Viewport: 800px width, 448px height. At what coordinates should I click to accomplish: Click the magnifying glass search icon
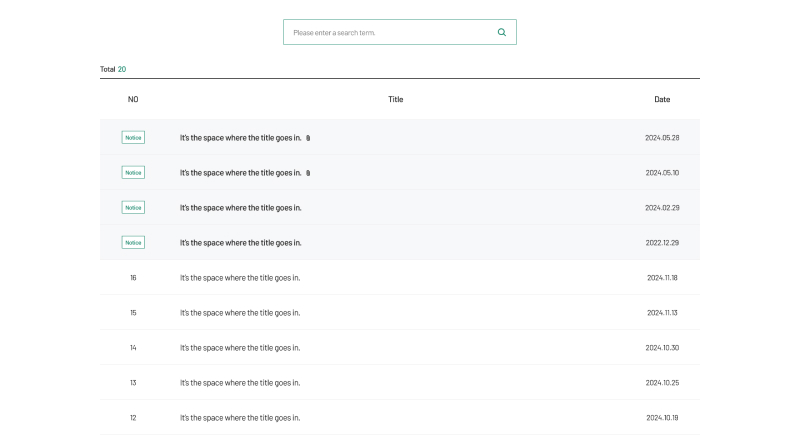point(502,32)
